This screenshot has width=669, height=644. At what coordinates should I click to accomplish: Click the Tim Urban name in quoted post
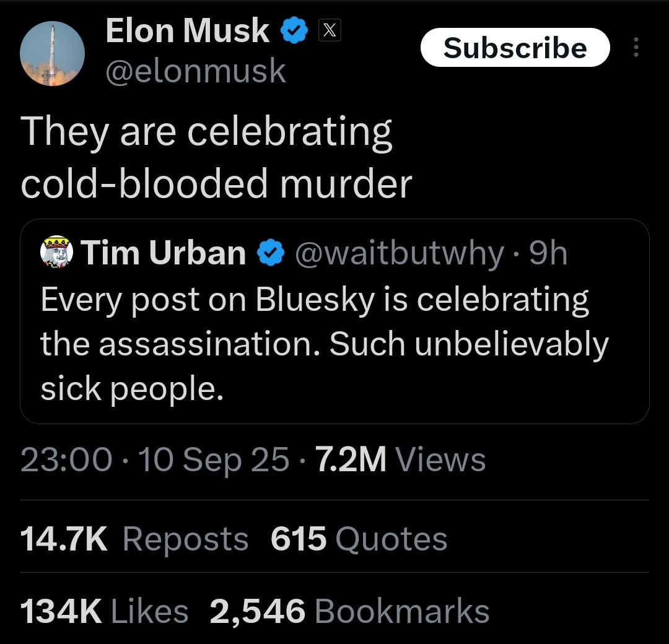pos(163,253)
